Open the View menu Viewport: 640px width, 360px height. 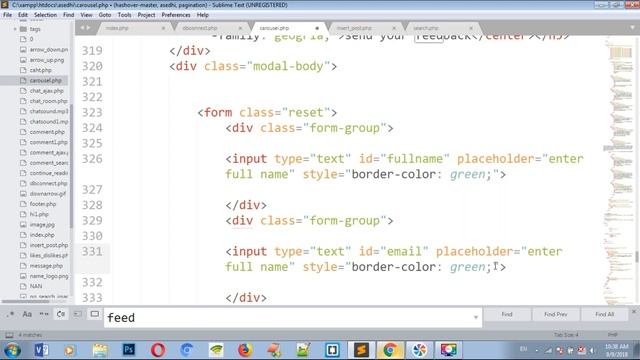coord(86,15)
